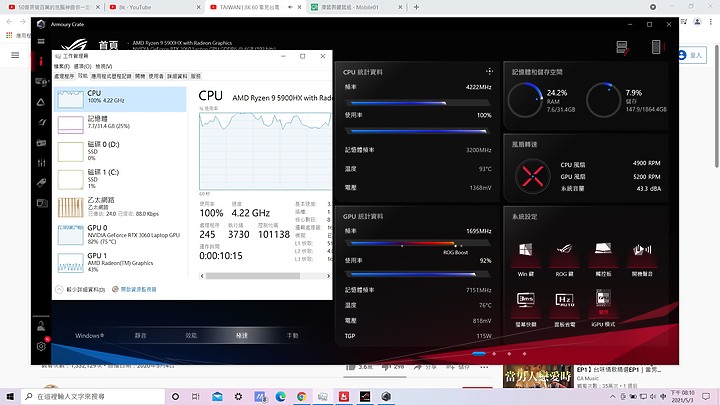This screenshot has height=405, width=720.
Task: Switch to the Details tab in Task Manager
Action: pos(177,76)
